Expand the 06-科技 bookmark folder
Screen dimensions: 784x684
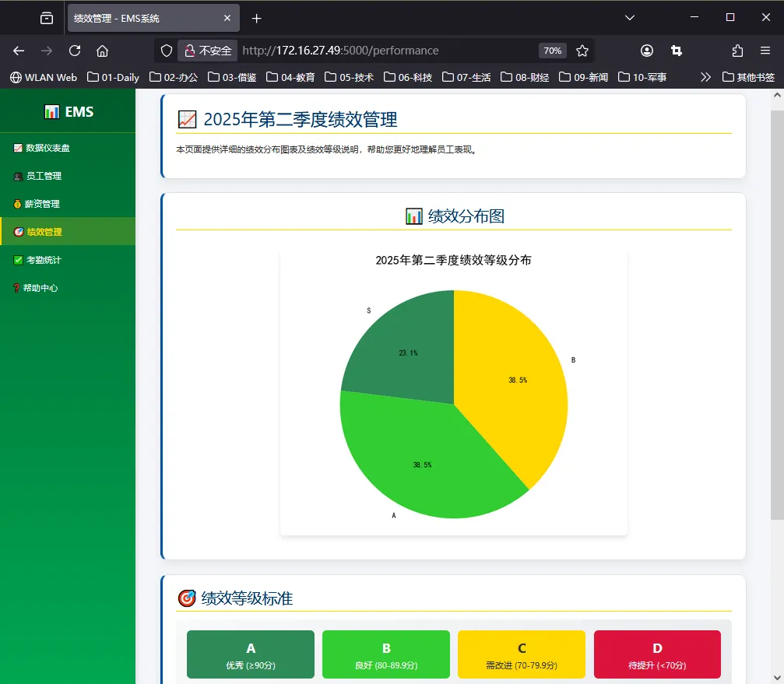click(407, 78)
